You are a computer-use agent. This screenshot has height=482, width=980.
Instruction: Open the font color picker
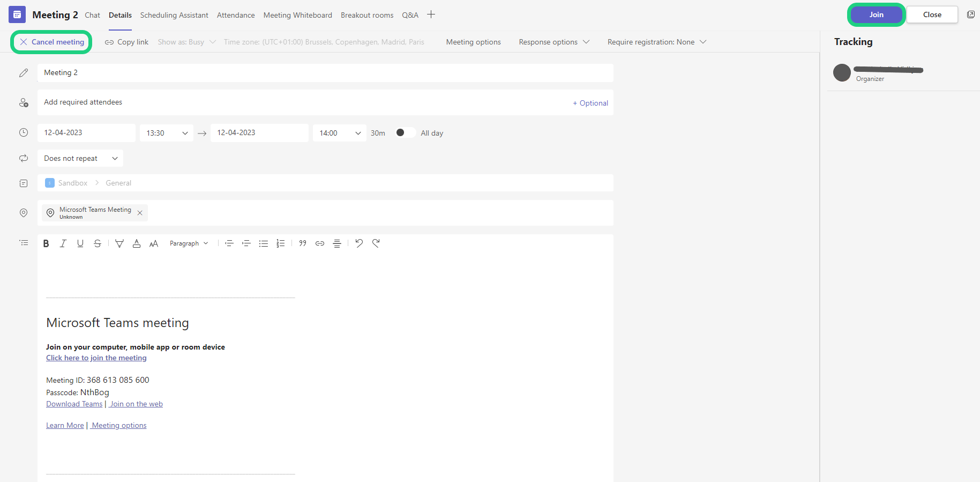pyautogui.click(x=137, y=243)
